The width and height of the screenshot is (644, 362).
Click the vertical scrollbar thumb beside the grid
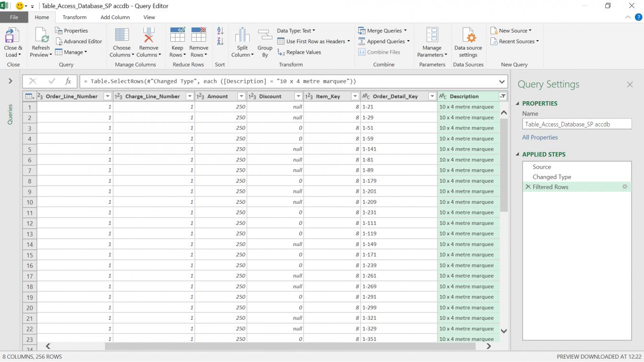(503, 166)
